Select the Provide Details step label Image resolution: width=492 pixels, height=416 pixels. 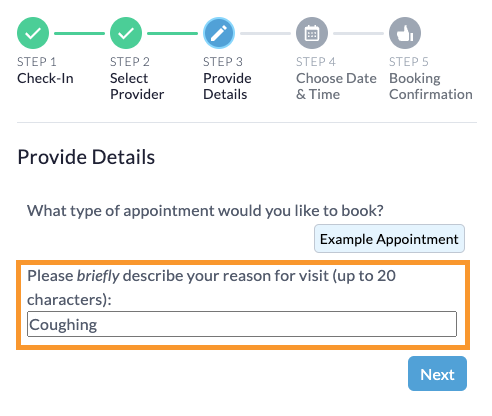pyautogui.click(x=227, y=86)
